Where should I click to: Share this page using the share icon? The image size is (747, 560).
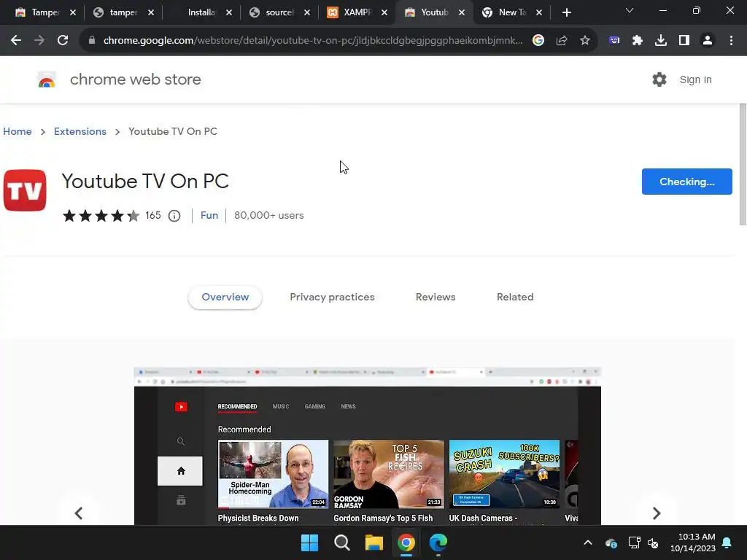562,41
